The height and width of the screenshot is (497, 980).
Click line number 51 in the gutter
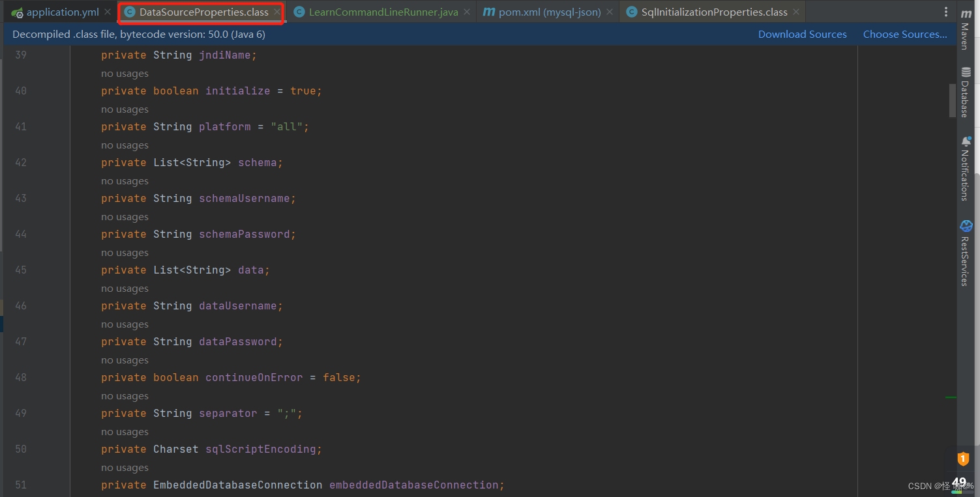coord(21,485)
